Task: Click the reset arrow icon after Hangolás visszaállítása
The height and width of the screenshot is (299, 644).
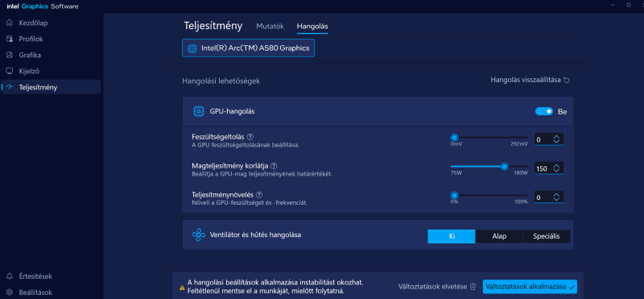Action: tap(567, 81)
